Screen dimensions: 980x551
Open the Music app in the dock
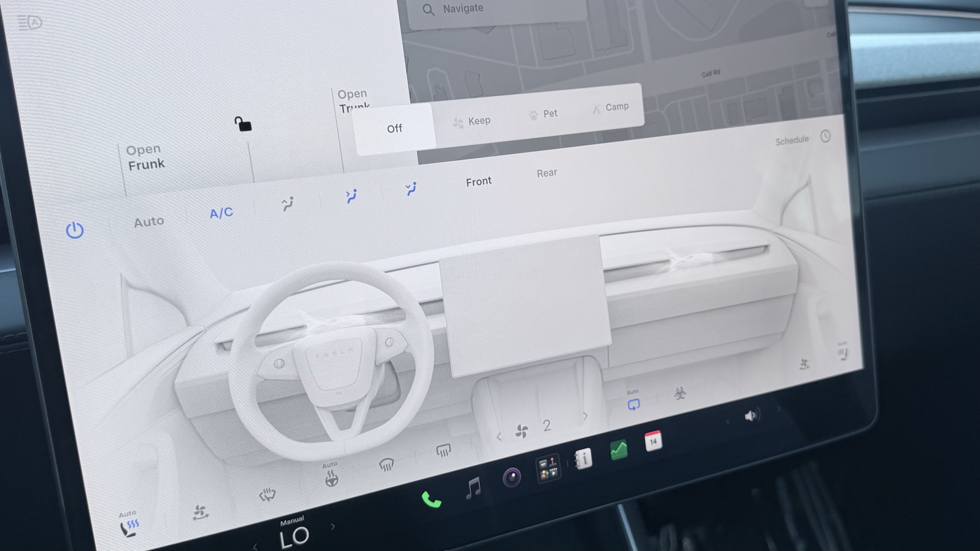coord(474,488)
